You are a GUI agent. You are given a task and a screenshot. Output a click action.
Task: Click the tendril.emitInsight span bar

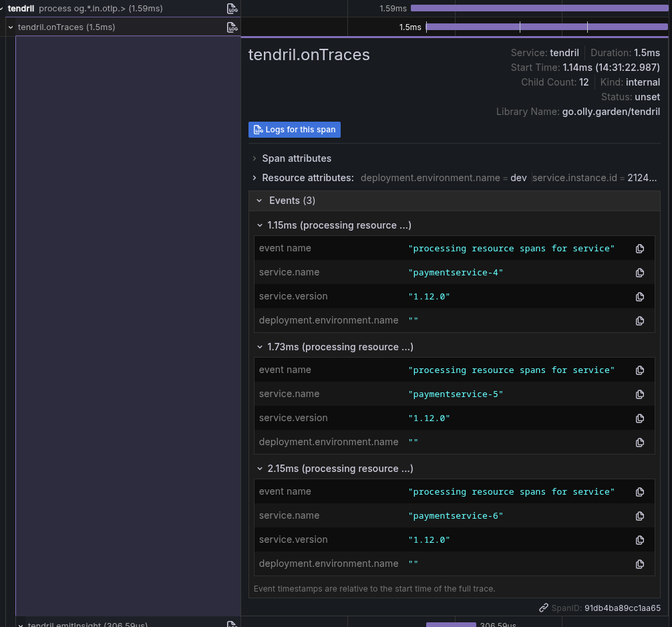coord(451,624)
